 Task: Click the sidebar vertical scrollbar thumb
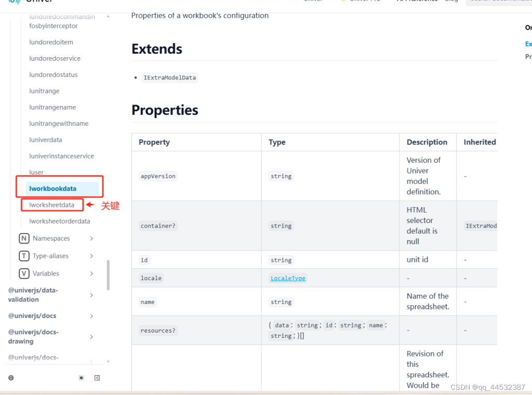tap(108, 275)
